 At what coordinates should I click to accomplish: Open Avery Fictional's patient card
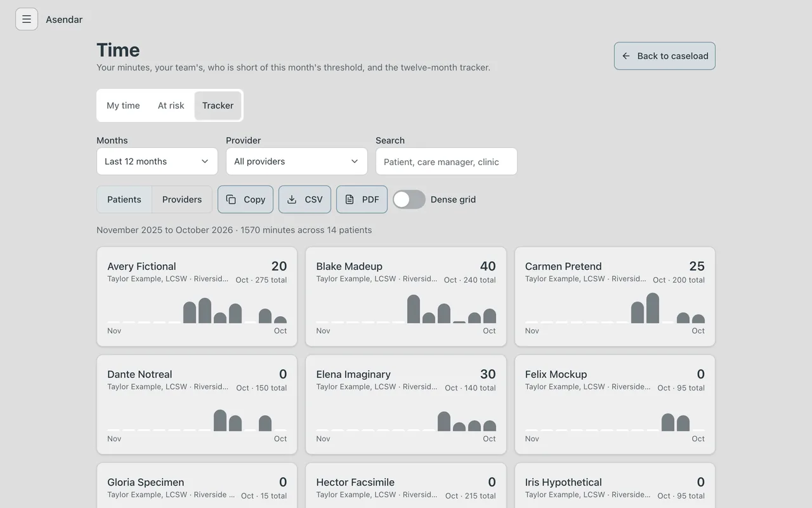click(197, 297)
